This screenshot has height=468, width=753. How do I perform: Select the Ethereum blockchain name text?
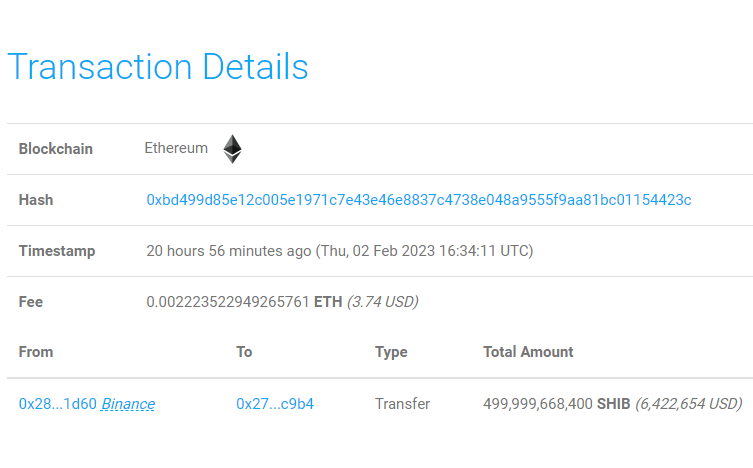(176, 148)
